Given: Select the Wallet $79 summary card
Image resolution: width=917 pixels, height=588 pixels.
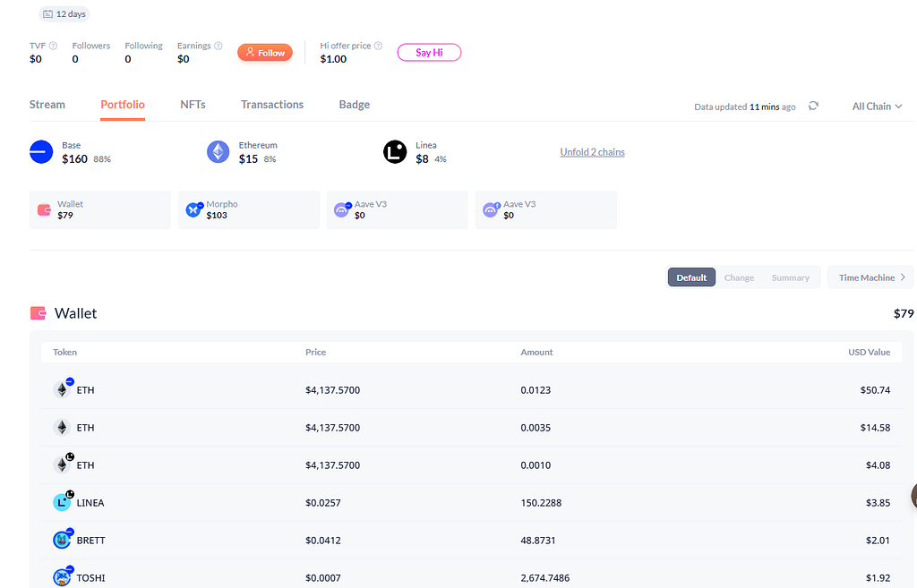Looking at the screenshot, I should pos(99,209).
